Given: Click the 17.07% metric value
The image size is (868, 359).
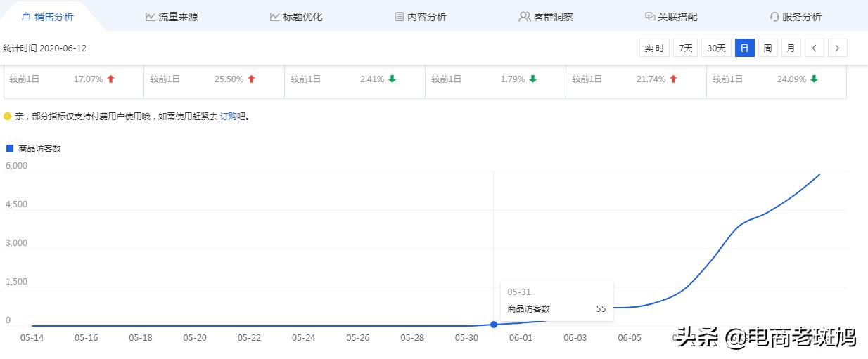Looking at the screenshot, I should pyautogui.click(x=88, y=79).
